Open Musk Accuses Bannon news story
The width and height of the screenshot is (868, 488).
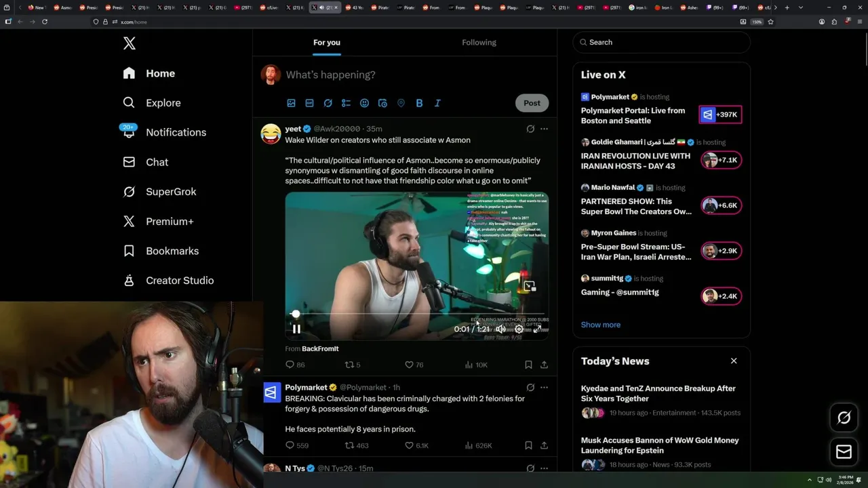click(x=660, y=445)
